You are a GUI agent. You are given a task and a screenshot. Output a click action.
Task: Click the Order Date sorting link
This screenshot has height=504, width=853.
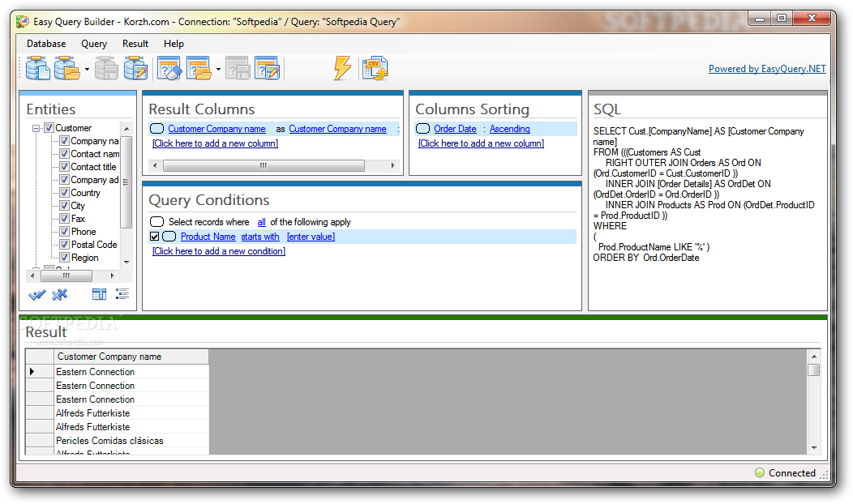pos(456,129)
